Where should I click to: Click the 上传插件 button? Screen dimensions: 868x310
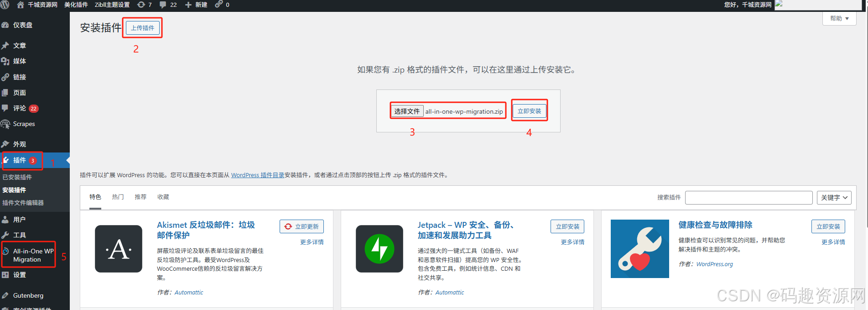(x=143, y=28)
